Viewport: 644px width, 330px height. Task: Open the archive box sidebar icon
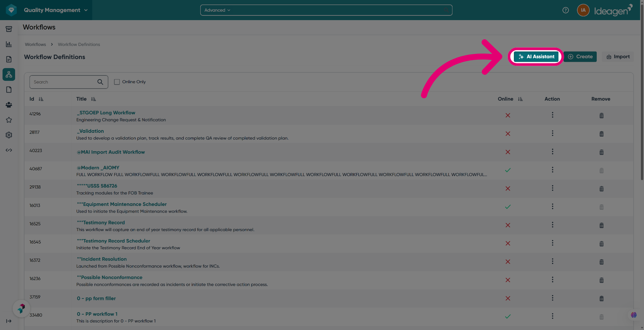(9, 29)
